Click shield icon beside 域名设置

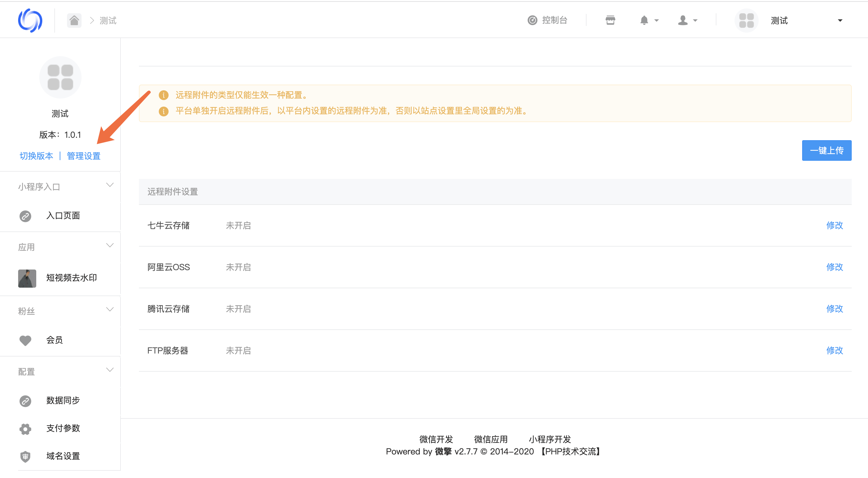[x=25, y=457]
